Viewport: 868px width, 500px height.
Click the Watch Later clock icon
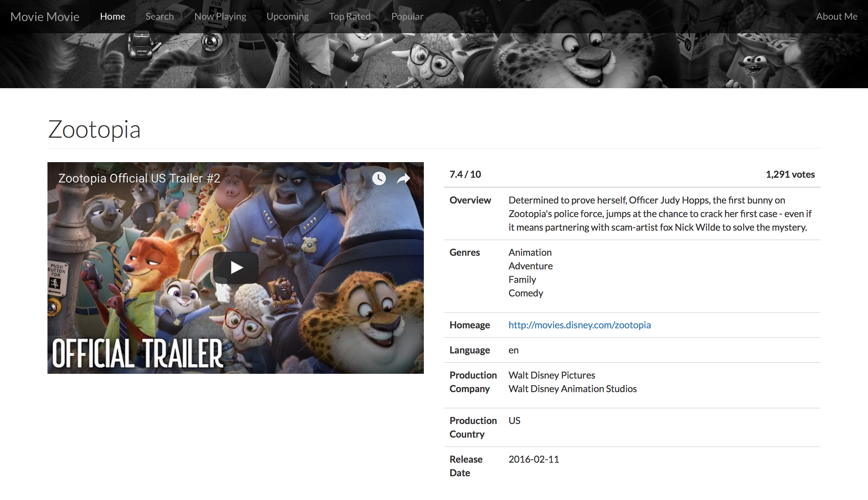pos(379,178)
